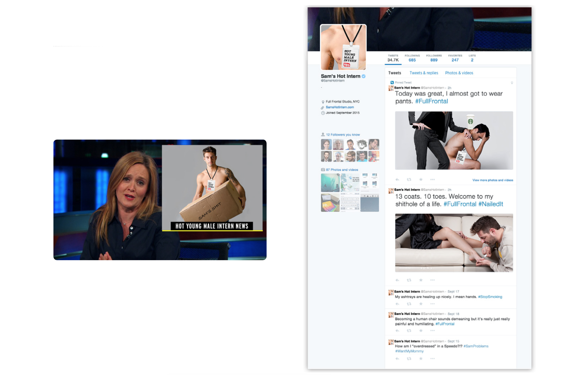
Task: Open the Hot Young Male Intern News video
Action: (x=160, y=200)
